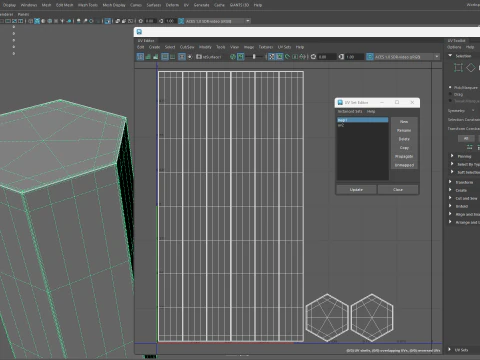Select the second UV set below map1
The height and width of the screenshot is (360, 480).
point(363,125)
